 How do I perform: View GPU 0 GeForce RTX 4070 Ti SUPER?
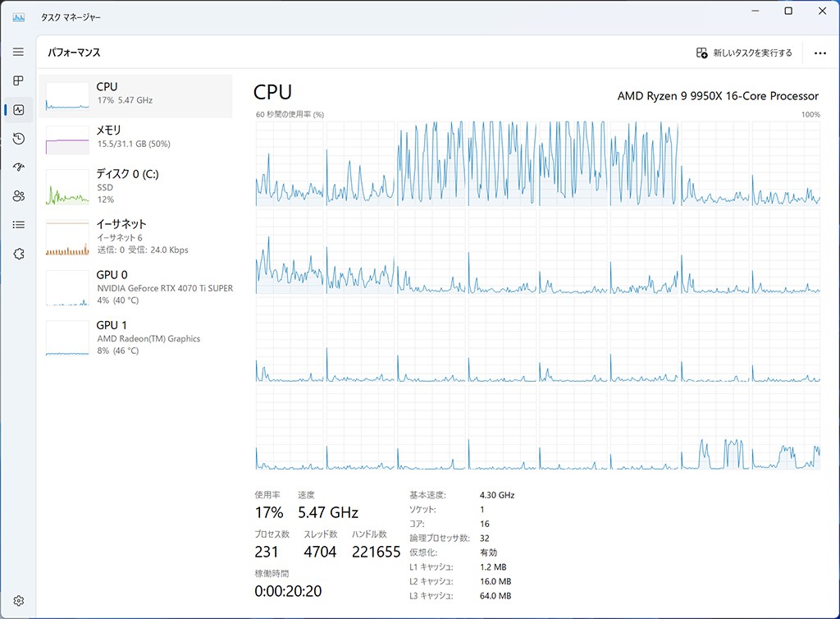[136, 287]
